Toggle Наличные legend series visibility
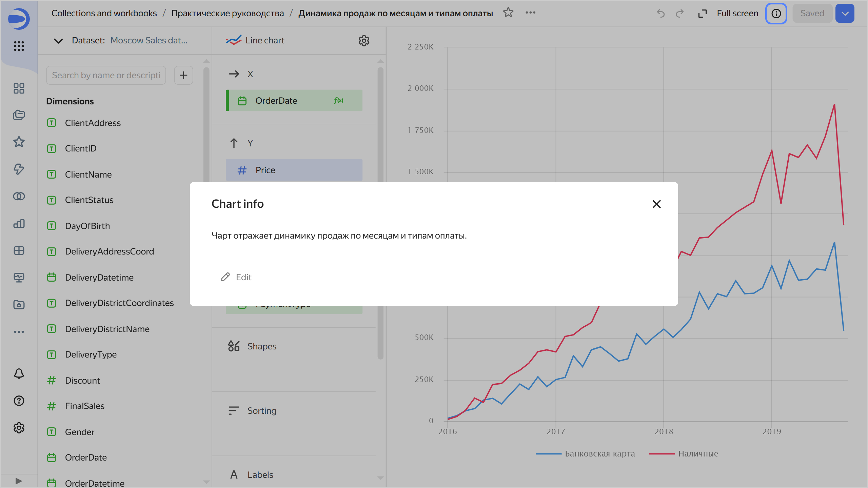Viewport: 868px width, 488px height. (x=698, y=453)
